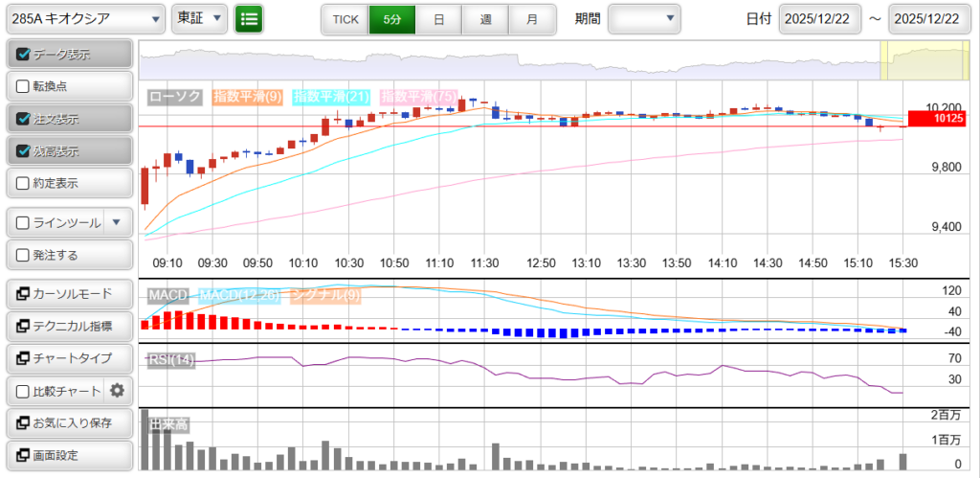Enable the 約定表示 checkbox
The image size is (980, 478).
24,183
